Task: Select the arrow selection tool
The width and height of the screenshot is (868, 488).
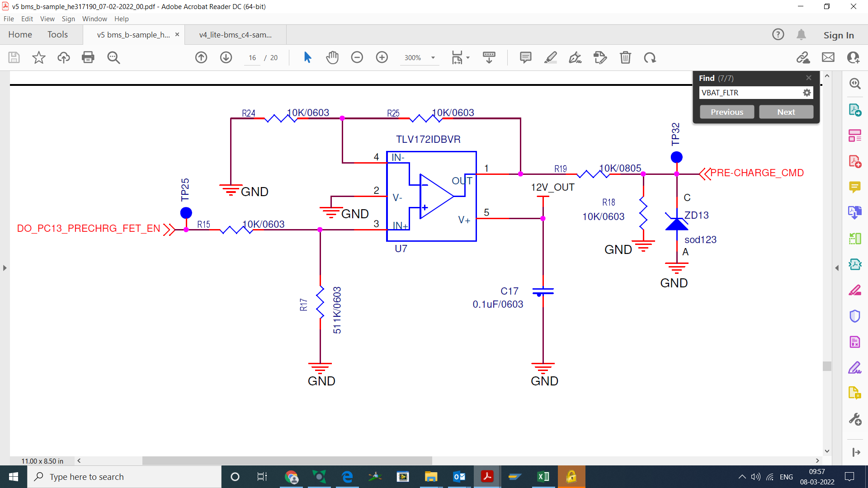Action: pyautogui.click(x=307, y=57)
